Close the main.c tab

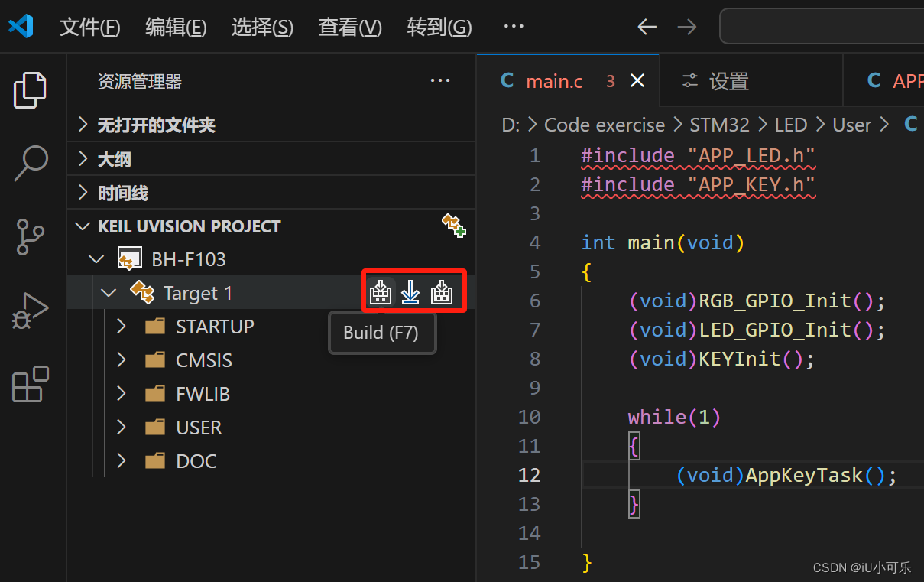tap(637, 81)
